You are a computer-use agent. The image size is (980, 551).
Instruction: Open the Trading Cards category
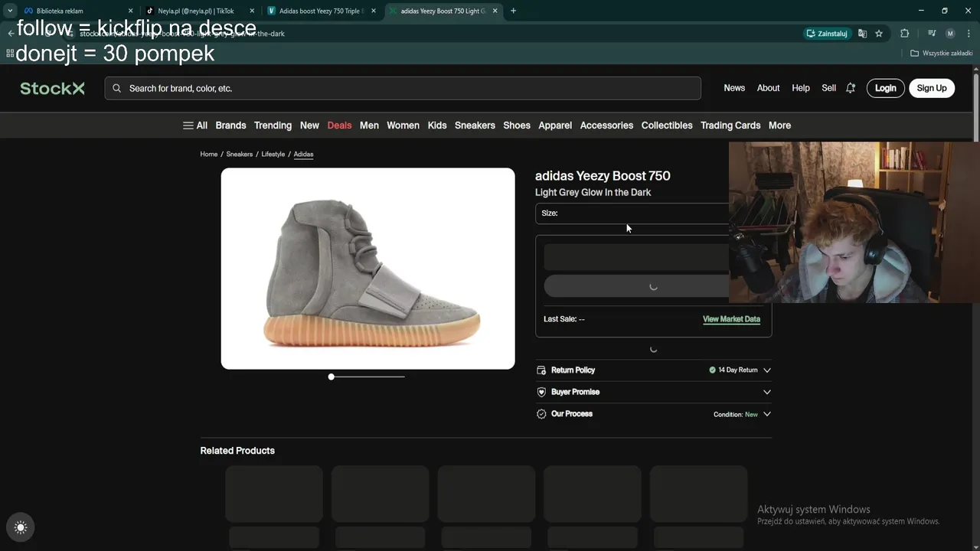(x=730, y=126)
